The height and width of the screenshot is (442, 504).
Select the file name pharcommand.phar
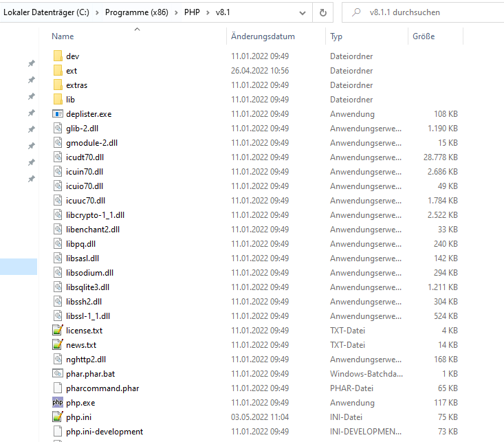[102, 388]
